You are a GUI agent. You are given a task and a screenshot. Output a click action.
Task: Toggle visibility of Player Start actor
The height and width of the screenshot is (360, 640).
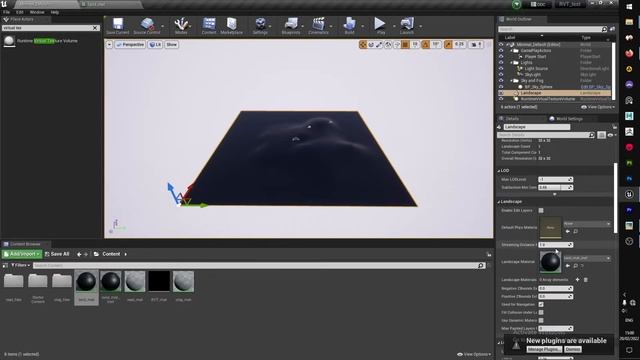point(501,57)
